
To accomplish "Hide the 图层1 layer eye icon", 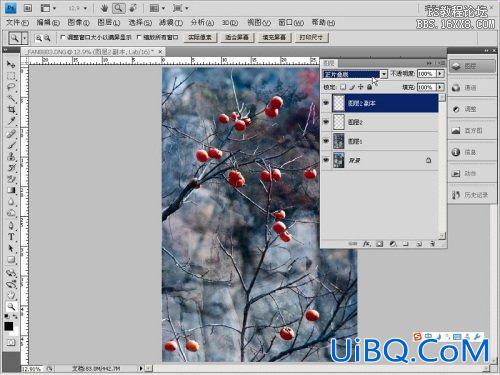I will pyautogui.click(x=326, y=141).
